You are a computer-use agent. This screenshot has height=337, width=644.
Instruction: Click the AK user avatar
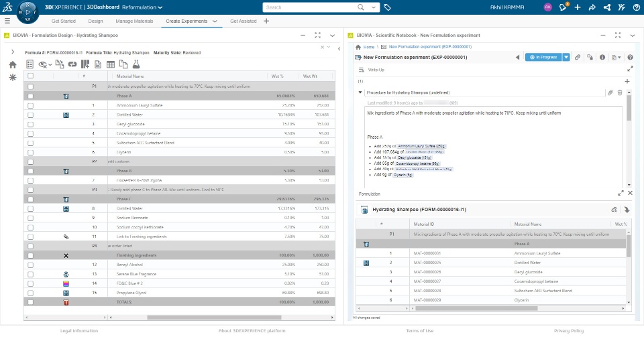tap(547, 7)
